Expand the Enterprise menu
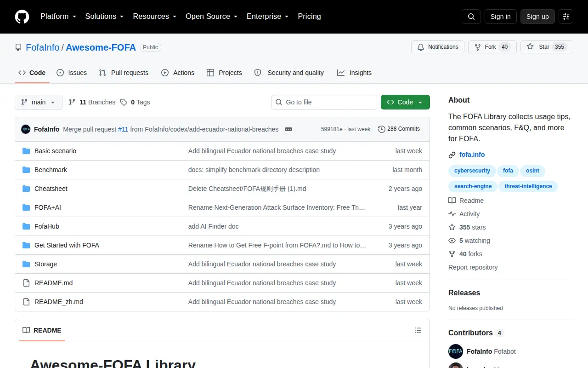Screen dimensions: 588x368 (x=268, y=16)
